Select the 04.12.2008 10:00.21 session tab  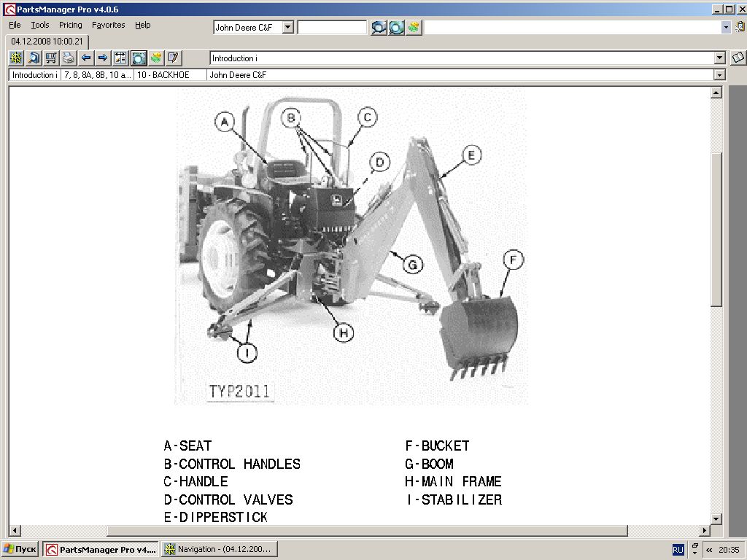(47, 42)
